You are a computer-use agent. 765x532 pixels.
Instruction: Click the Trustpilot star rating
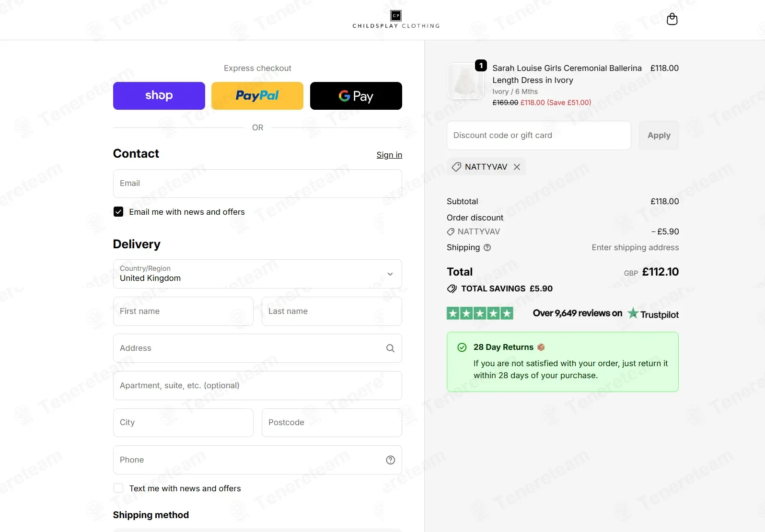[x=480, y=313]
